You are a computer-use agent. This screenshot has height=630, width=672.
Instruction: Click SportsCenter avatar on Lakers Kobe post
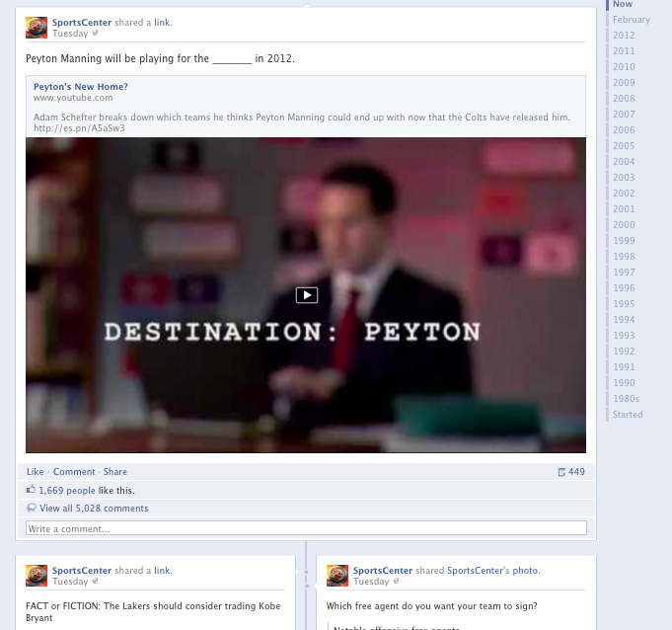tap(37, 576)
